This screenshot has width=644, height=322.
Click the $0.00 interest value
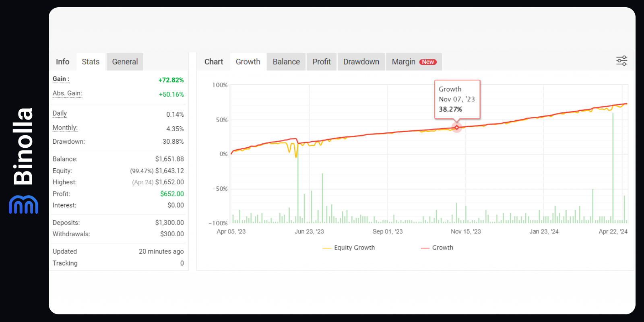[x=176, y=205]
